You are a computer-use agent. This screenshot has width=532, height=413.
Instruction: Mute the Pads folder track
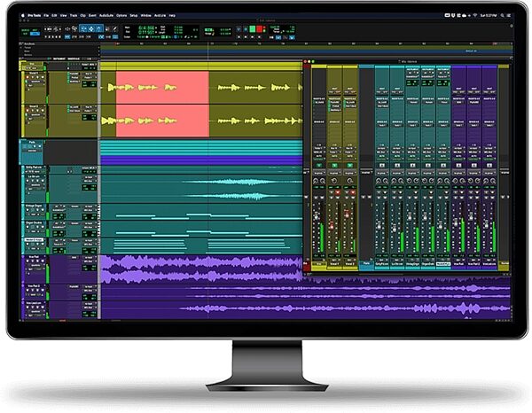40,146
